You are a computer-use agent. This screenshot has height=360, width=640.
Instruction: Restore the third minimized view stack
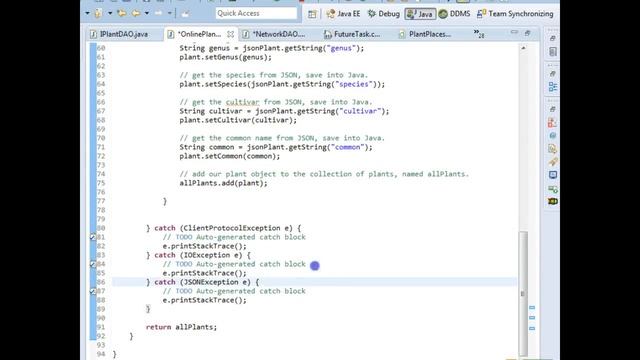tap(553, 109)
